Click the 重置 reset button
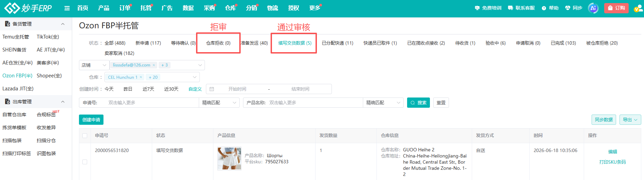Screen dimensions: 644x180 tap(441, 103)
